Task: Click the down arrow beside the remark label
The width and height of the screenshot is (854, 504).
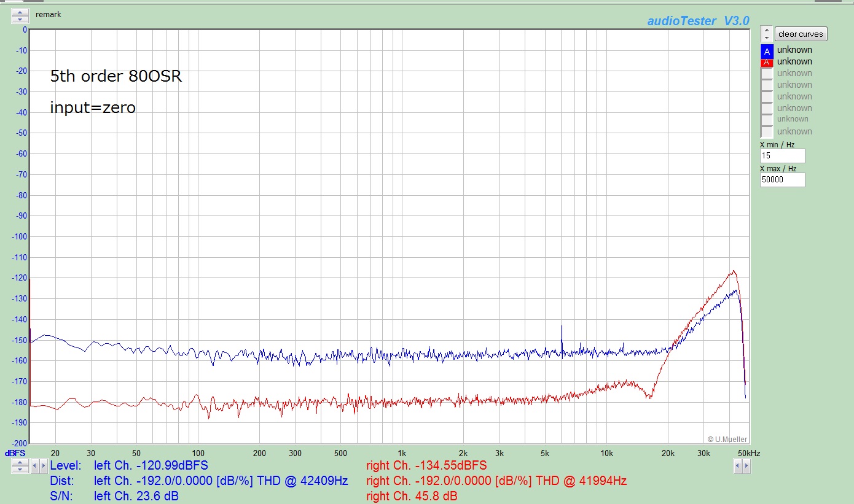Action: pos(20,20)
